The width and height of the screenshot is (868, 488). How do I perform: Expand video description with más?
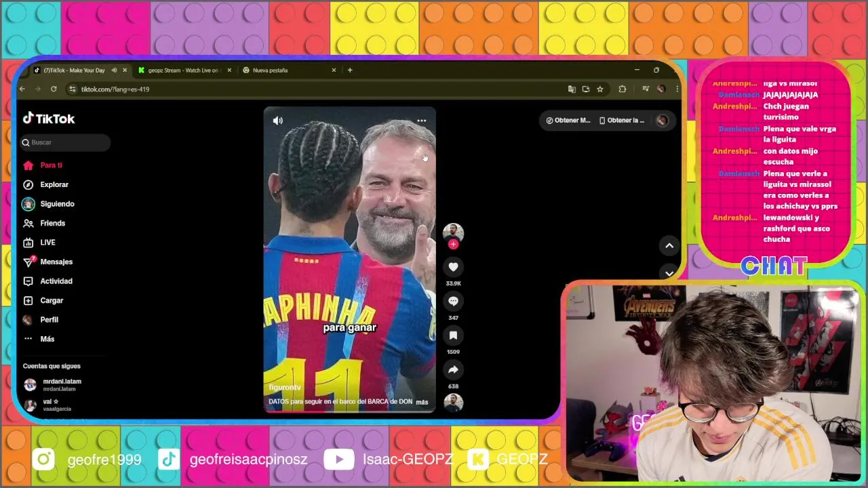(x=422, y=402)
